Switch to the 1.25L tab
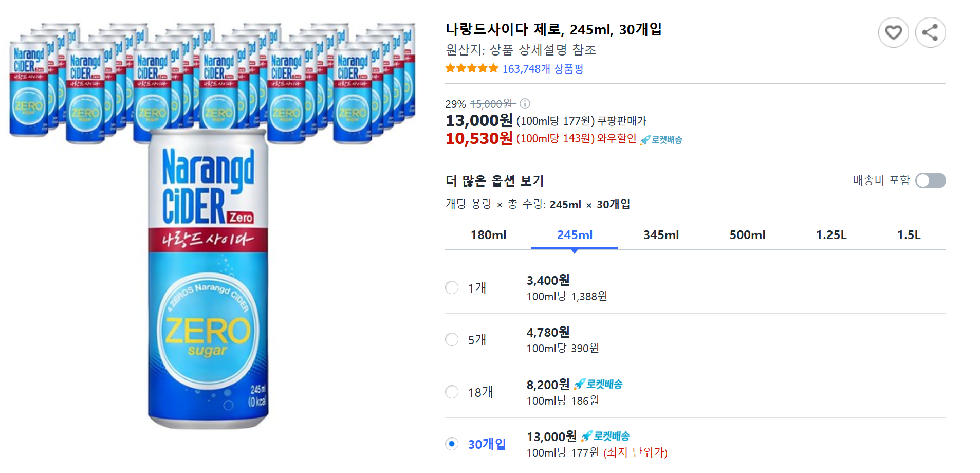 point(831,234)
